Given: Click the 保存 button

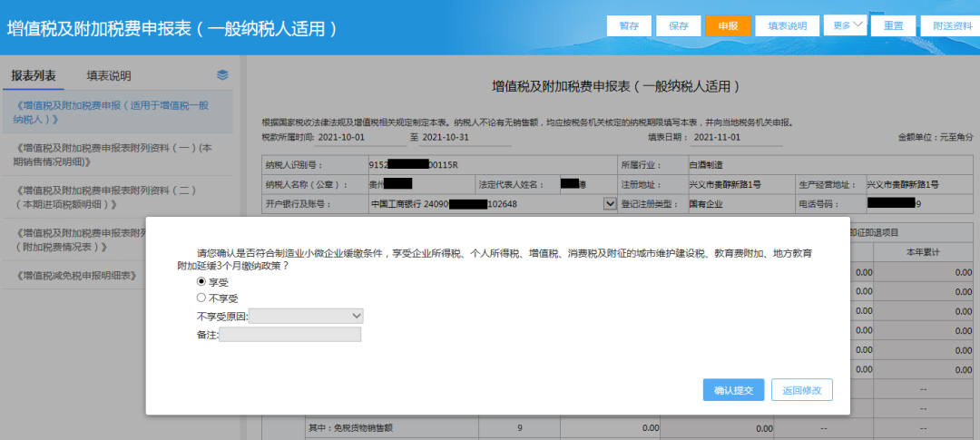Looking at the screenshot, I should (679, 26).
